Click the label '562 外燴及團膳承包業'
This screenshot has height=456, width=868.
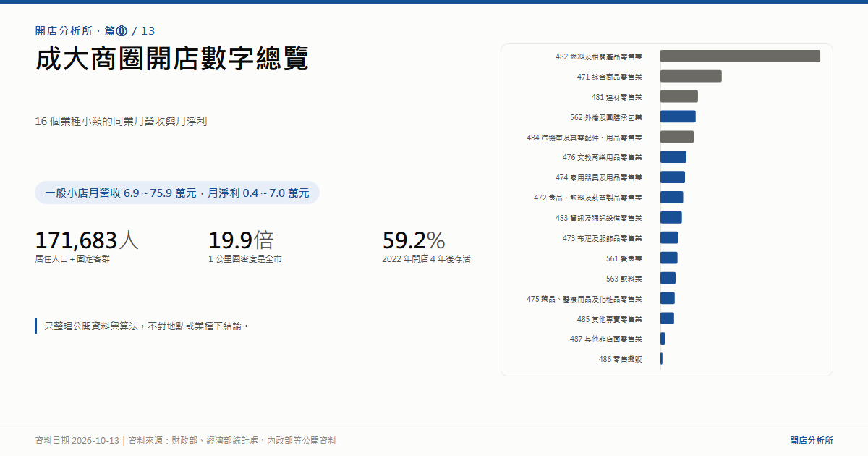coord(605,117)
